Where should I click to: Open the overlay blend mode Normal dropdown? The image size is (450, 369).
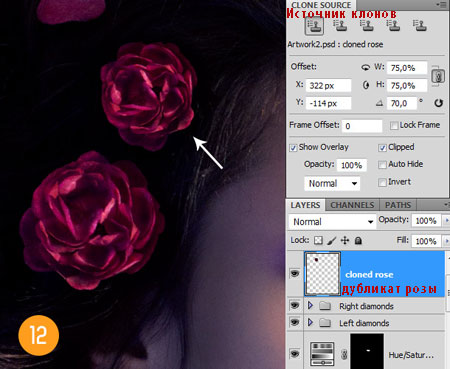pyautogui.click(x=332, y=183)
